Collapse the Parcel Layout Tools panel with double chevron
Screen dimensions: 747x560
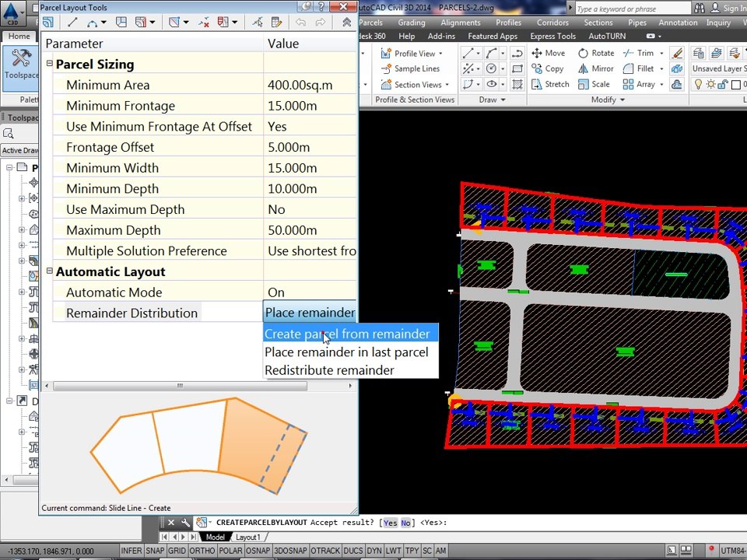click(347, 22)
